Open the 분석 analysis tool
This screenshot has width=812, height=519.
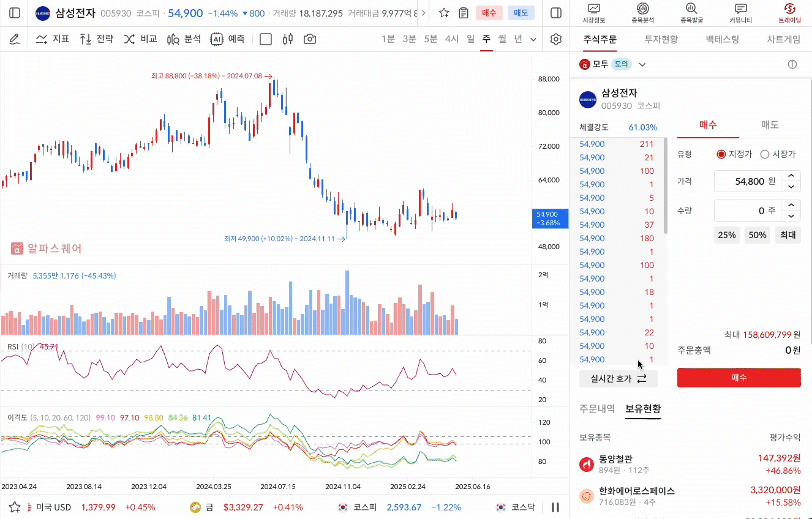(184, 39)
